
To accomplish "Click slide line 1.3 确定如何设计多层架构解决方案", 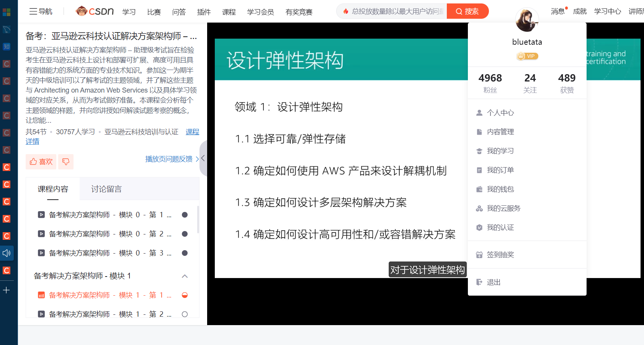I will (x=321, y=202).
